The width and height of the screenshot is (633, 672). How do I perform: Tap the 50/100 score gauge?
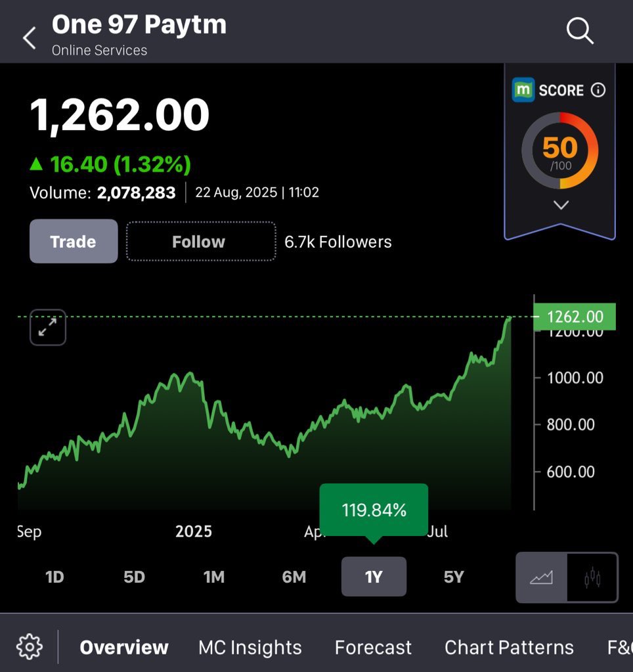[559, 150]
